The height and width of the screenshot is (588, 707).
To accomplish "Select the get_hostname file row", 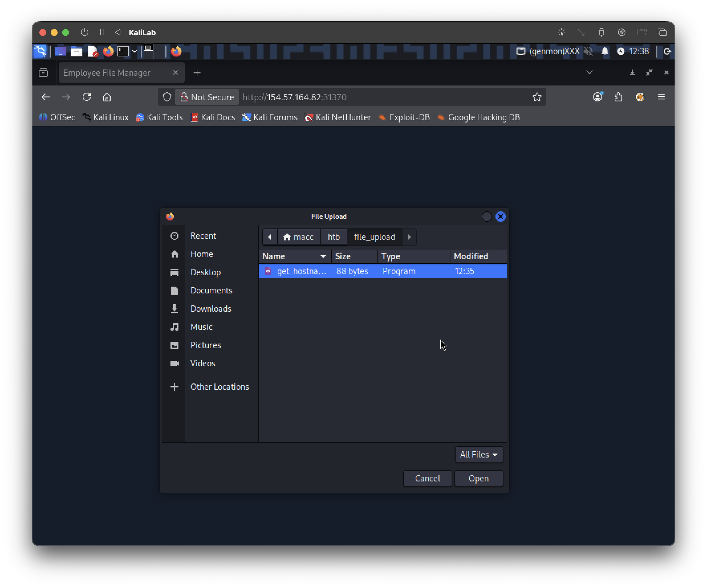I will 382,271.
